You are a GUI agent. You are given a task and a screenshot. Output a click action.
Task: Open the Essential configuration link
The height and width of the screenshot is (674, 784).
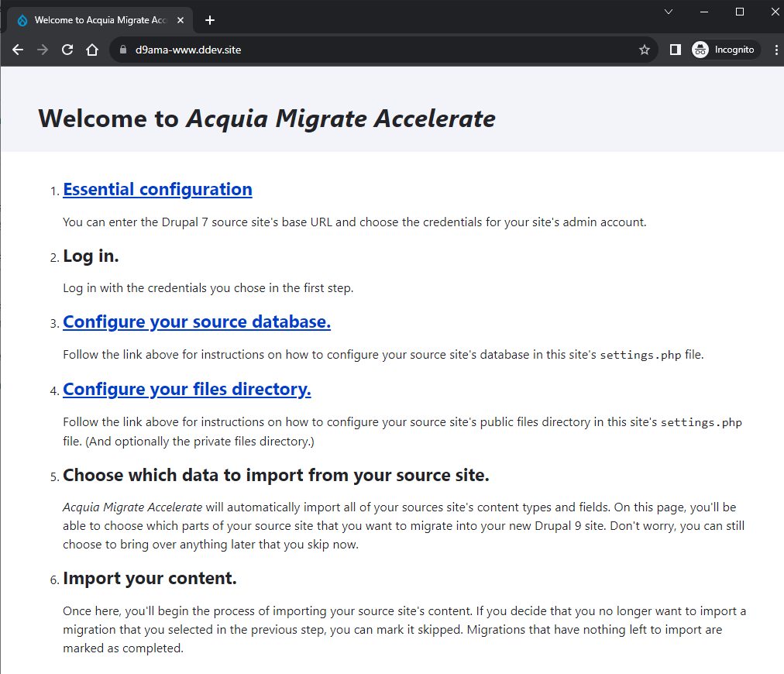[x=157, y=189]
